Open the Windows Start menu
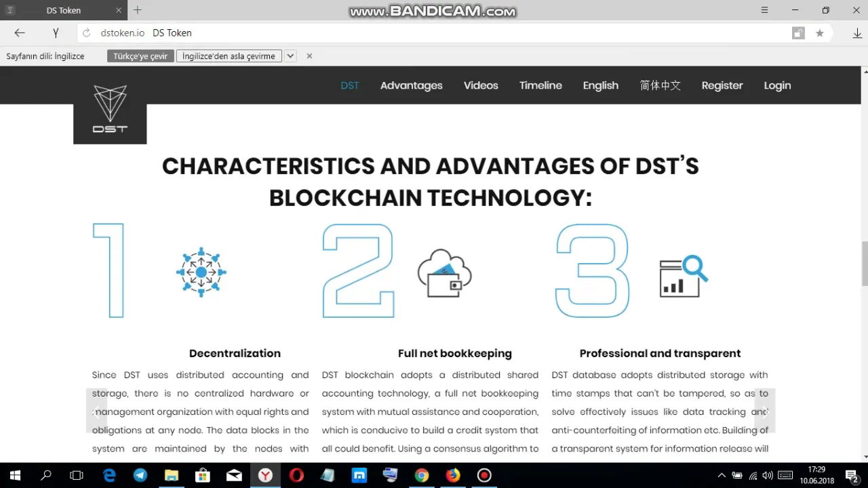 [15, 475]
